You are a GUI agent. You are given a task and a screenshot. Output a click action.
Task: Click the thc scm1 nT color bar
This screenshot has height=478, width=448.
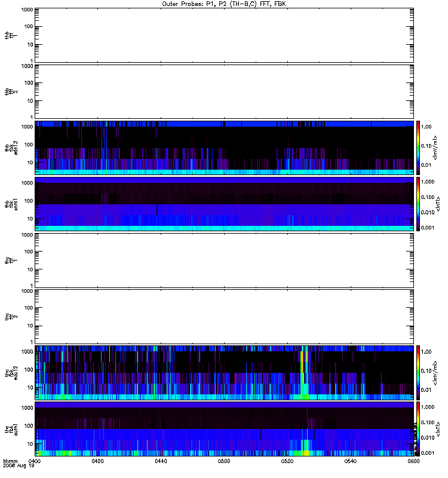(x=418, y=429)
